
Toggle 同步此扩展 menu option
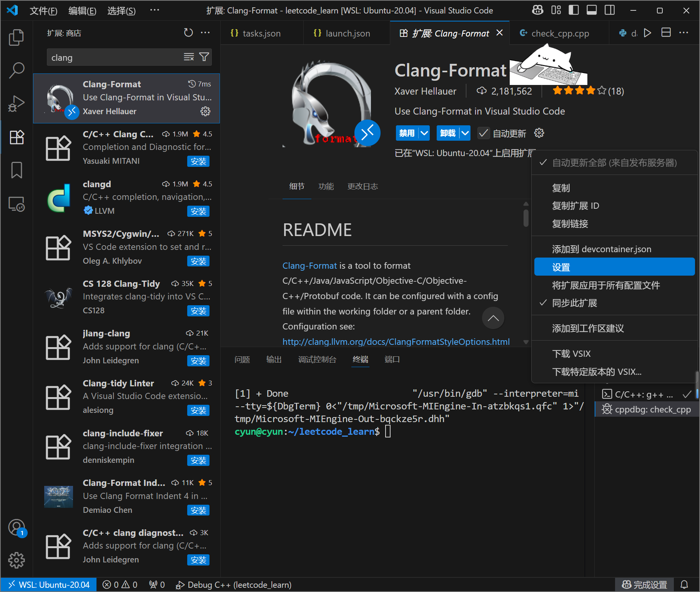pyautogui.click(x=614, y=303)
